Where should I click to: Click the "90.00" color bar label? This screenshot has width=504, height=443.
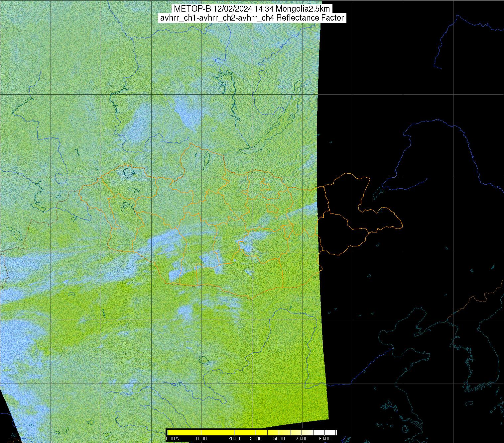click(324, 438)
